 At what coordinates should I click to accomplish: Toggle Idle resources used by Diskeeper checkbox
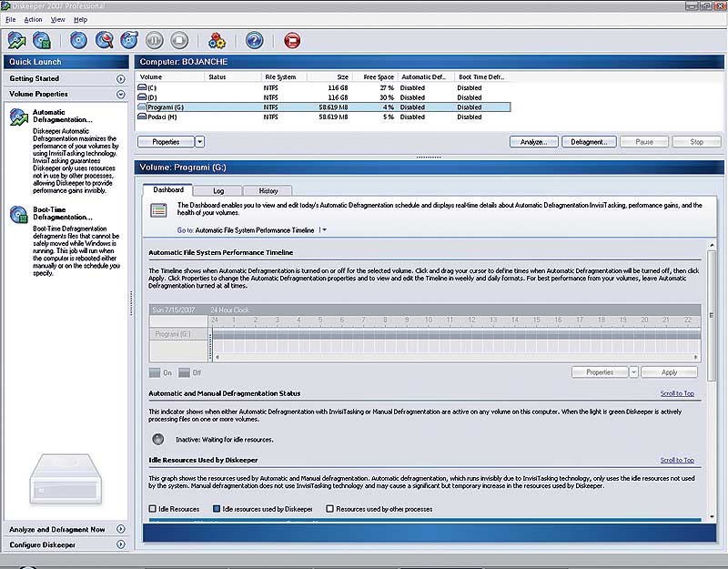(217, 509)
